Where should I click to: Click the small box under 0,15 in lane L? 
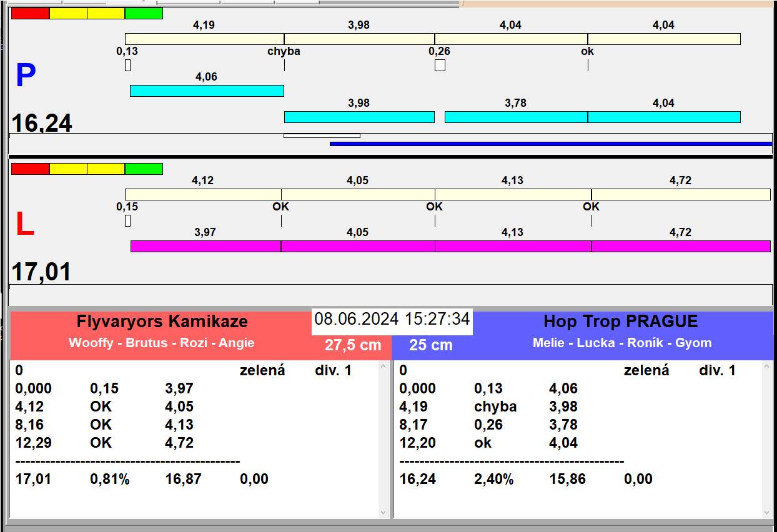(x=127, y=220)
